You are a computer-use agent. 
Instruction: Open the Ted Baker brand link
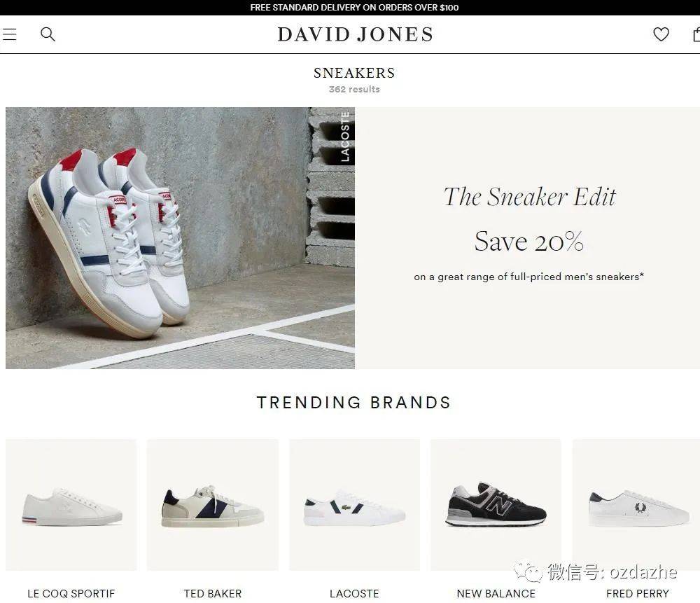click(213, 594)
